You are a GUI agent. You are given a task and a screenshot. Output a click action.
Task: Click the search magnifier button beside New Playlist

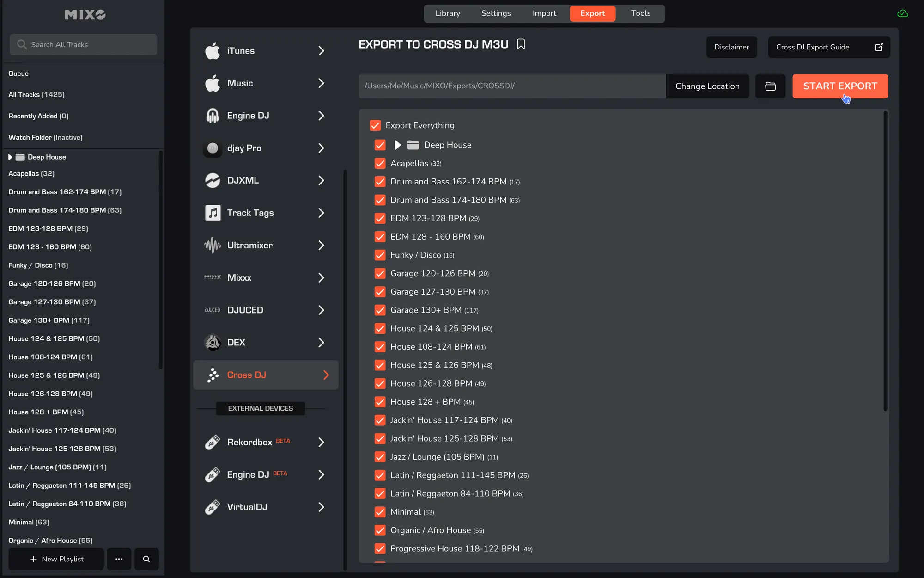[146, 559]
